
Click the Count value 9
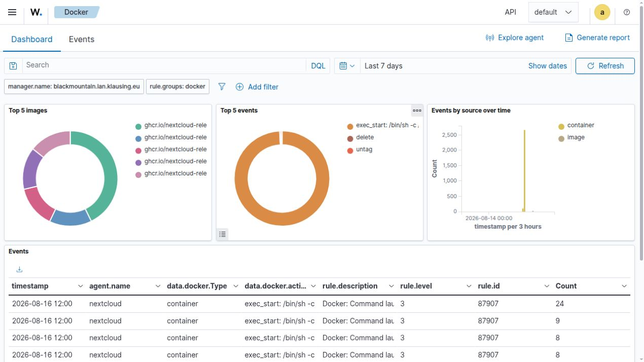[558, 321]
